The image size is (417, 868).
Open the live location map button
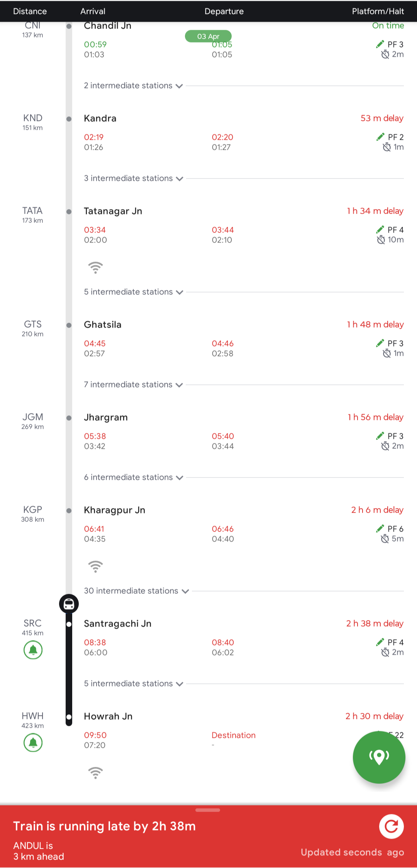point(379,757)
